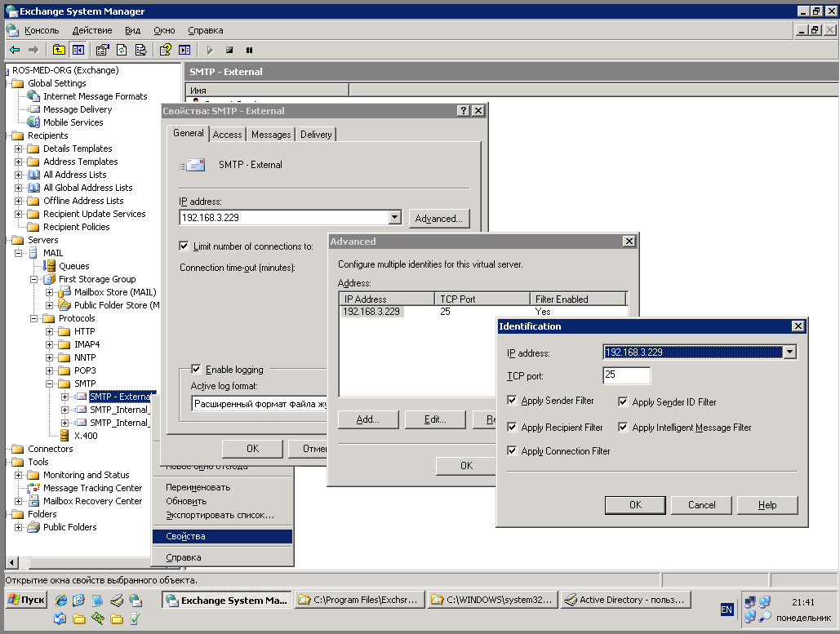Choose Свойства in the context menu
Screen dimensions: 840x634
click(222, 536)
